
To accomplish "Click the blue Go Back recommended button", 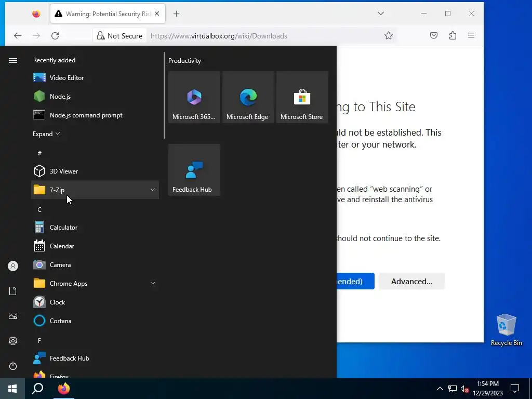I will [355, 281].
